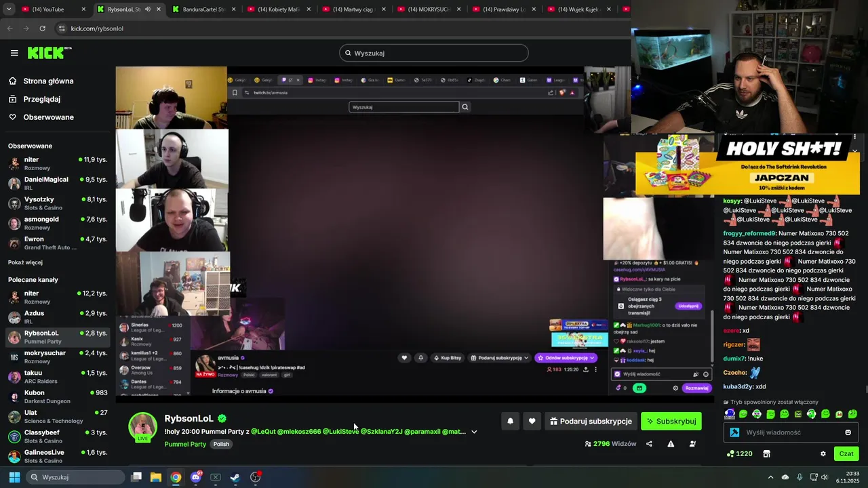Switch to the Kobiety Mafii tab

pyautogui.click(x=278, y=9)
